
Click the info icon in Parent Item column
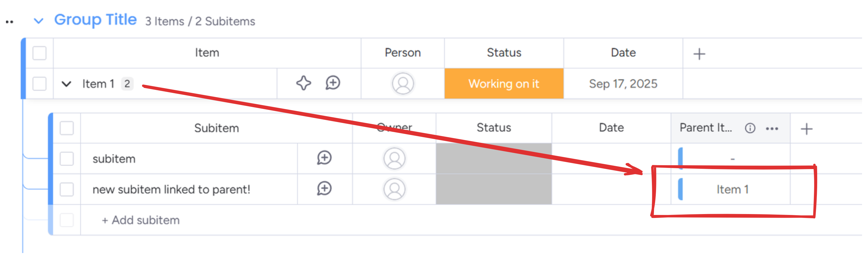click(x=750, y=128)
